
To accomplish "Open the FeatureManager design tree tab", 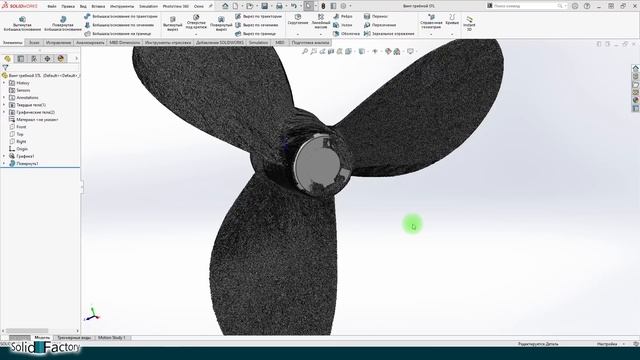I will click(x=7, y=59).
